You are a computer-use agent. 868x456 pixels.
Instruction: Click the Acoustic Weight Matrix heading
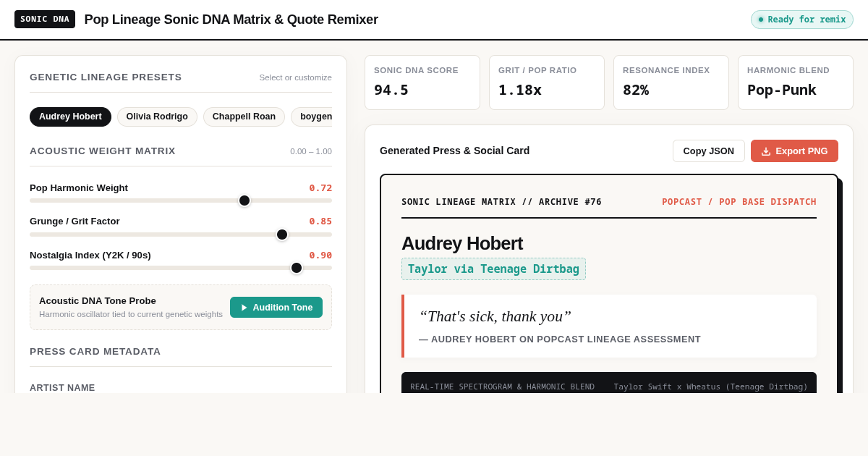[x=103, y=151]
